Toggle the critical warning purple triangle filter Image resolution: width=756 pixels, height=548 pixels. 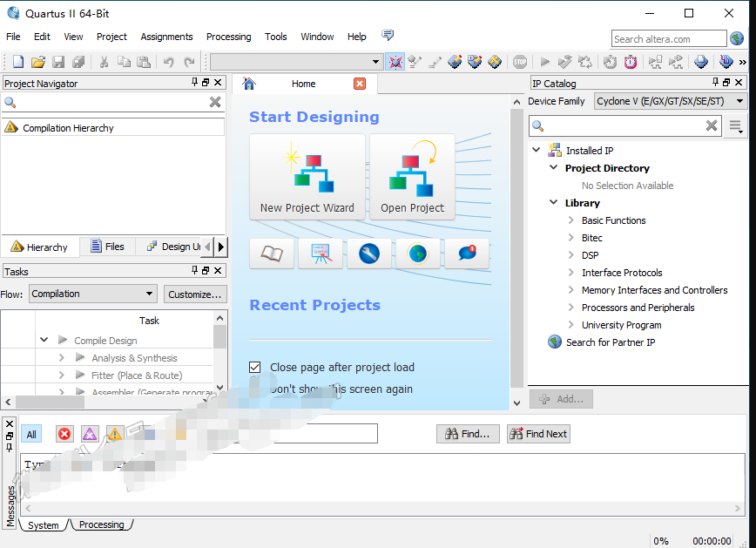pos(90,434)
